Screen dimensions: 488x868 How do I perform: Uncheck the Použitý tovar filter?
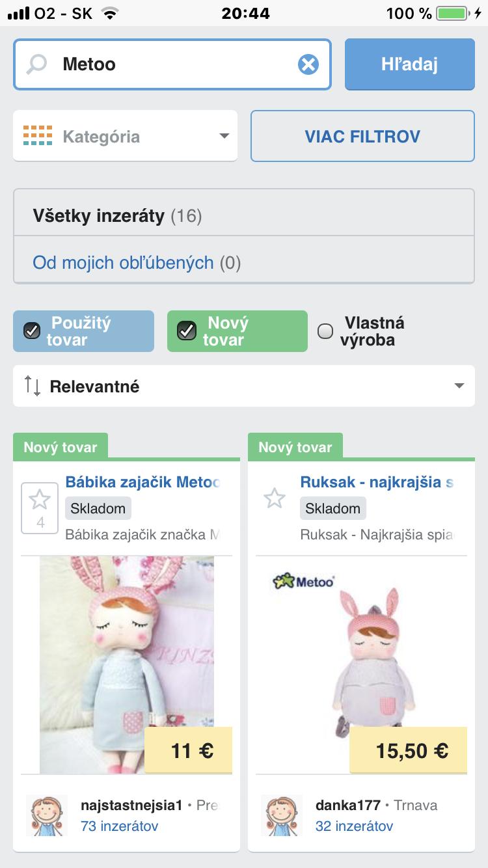coord(32,331)
